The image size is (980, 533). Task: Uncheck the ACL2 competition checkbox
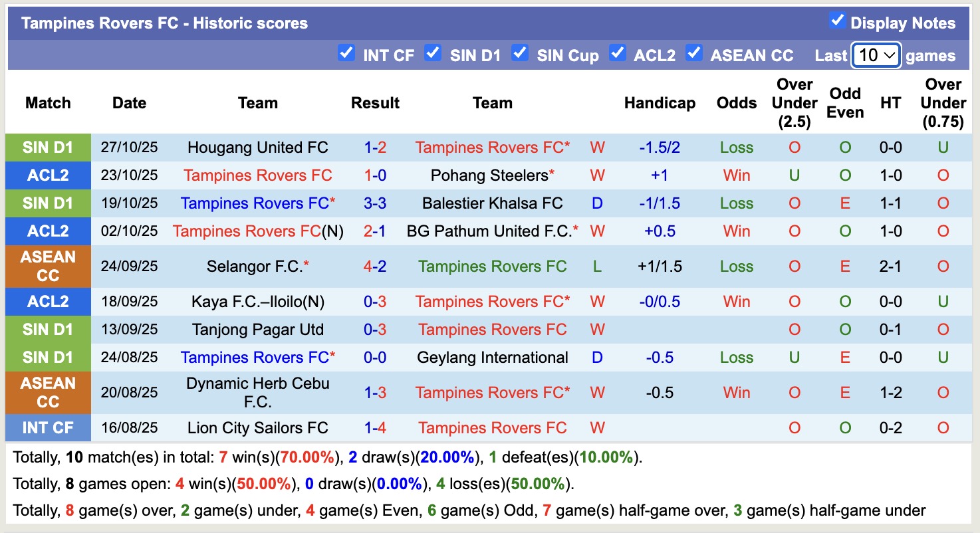point(618,53)
